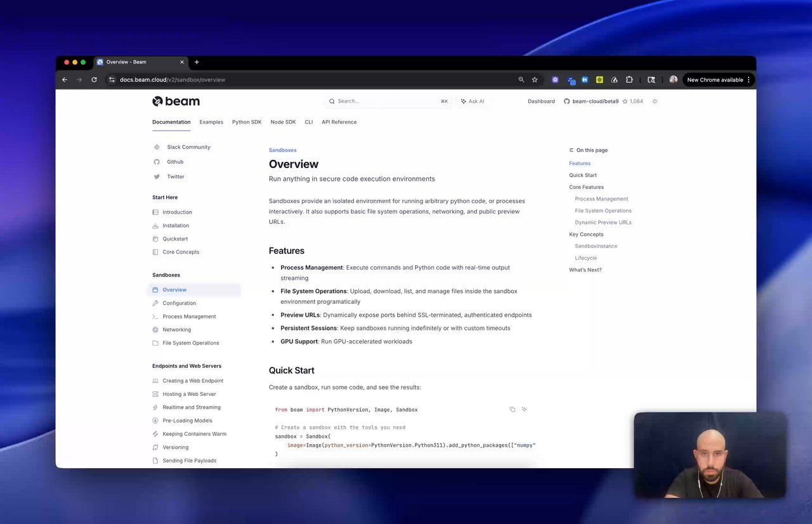Image resolution: width=812 pixels, height=524 pixels.
Task: Click New Chrome available update button
Action: (x=718, y=80)
